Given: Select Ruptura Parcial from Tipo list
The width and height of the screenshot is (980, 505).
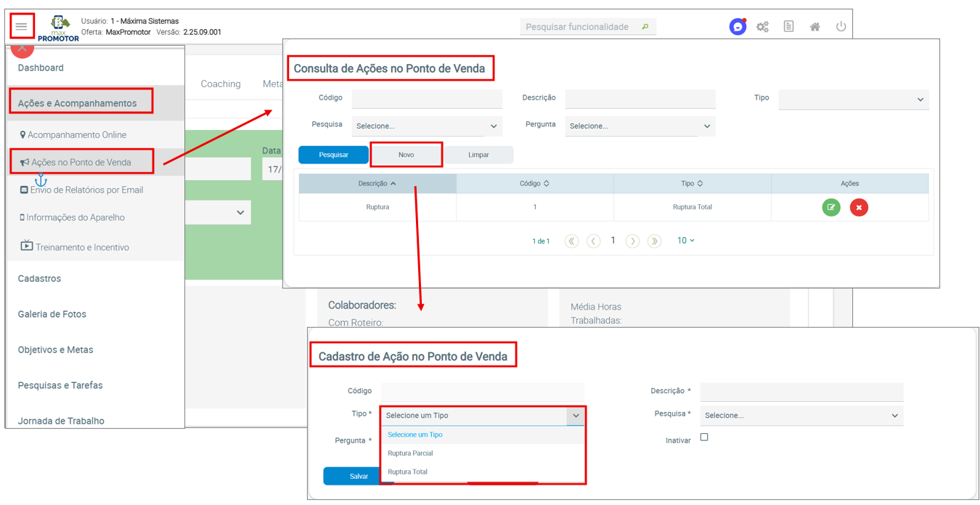Looking at the screenshot, I should (x=410, y=453).
